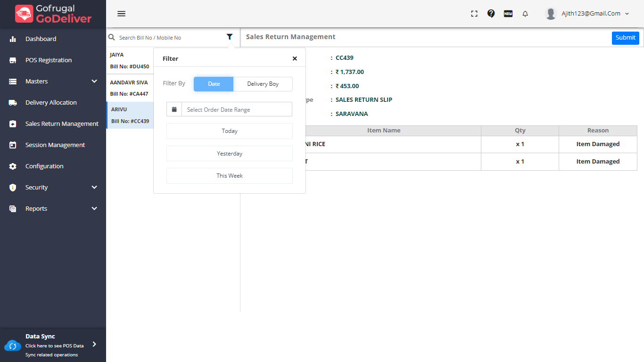Go to Delivery Allocation
Viewport: 644px width, 362px height.
(x=51, y=102)
